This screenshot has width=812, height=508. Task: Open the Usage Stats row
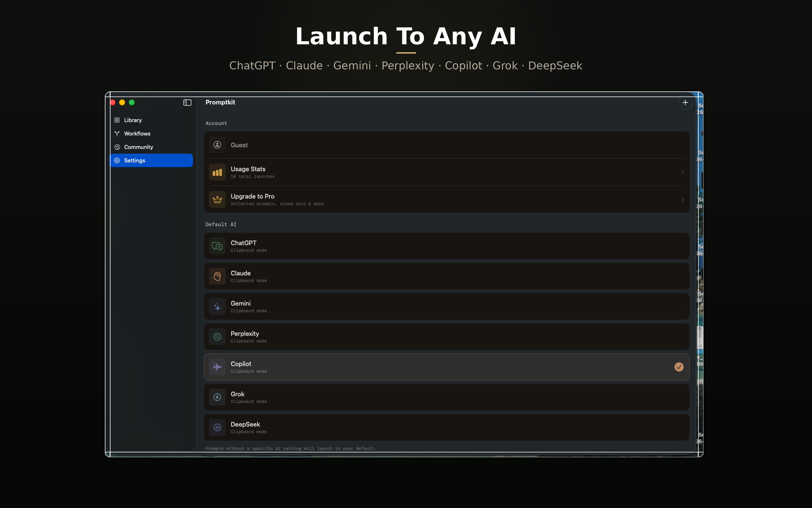point(446,172)
